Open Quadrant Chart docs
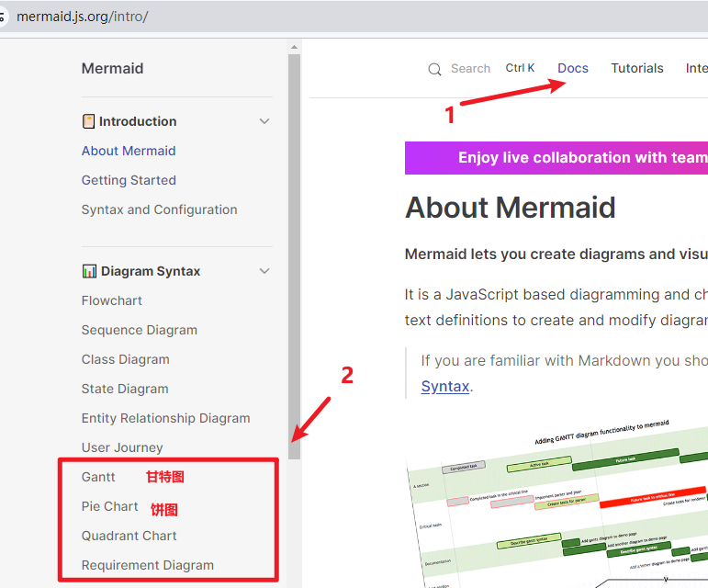The width and height of the screenshot is (708, 588). tap(129, 536)
